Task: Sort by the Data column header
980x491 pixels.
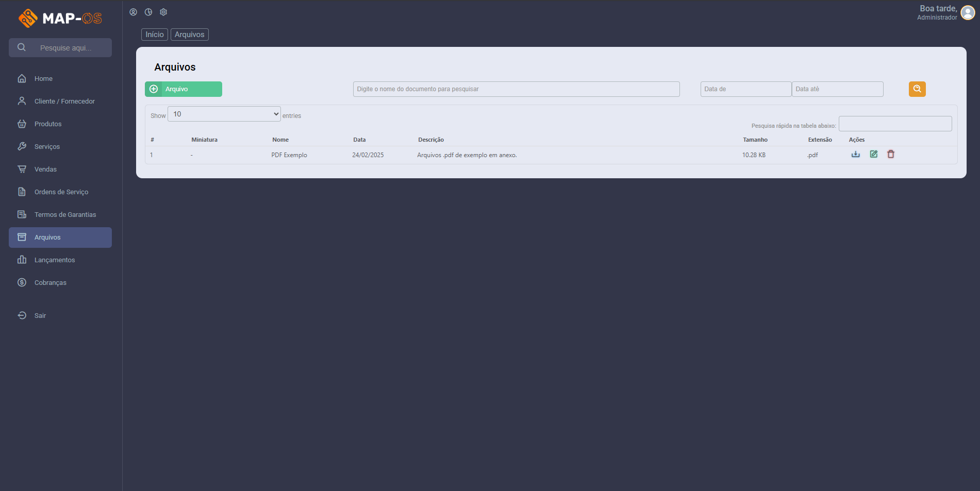Action: (359, 140)
